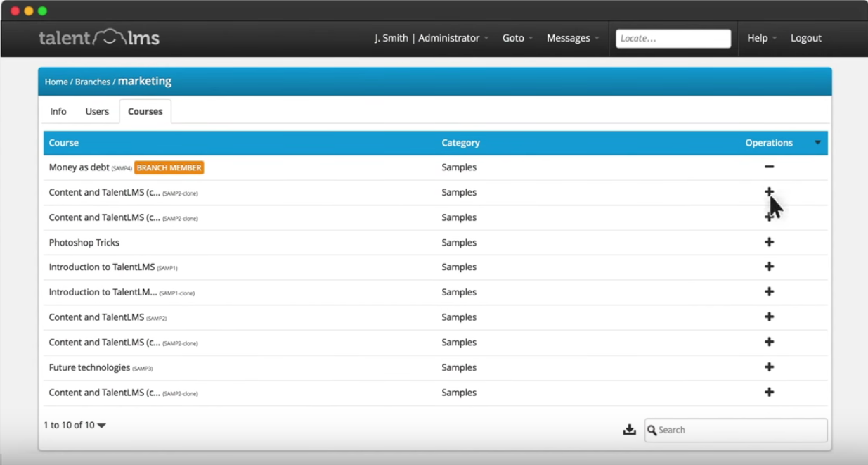Image resolution: width=868 pixels, height=465 pixels.
Task: Sort by the Course column header
Action: [x=64, y=143]
